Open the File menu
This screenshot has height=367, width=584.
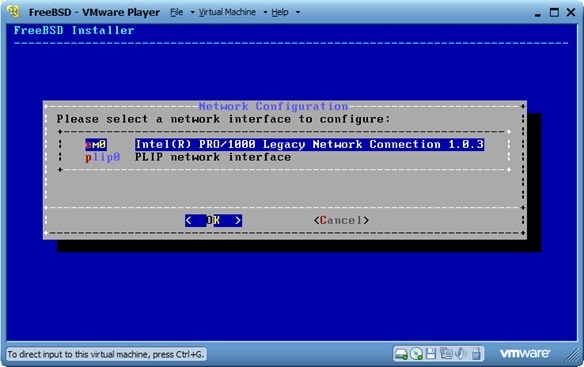point(177,12)
